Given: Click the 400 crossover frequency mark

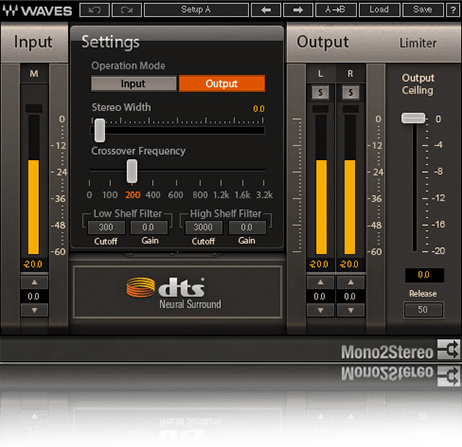Looking at the screenshot, I should 153,195.
